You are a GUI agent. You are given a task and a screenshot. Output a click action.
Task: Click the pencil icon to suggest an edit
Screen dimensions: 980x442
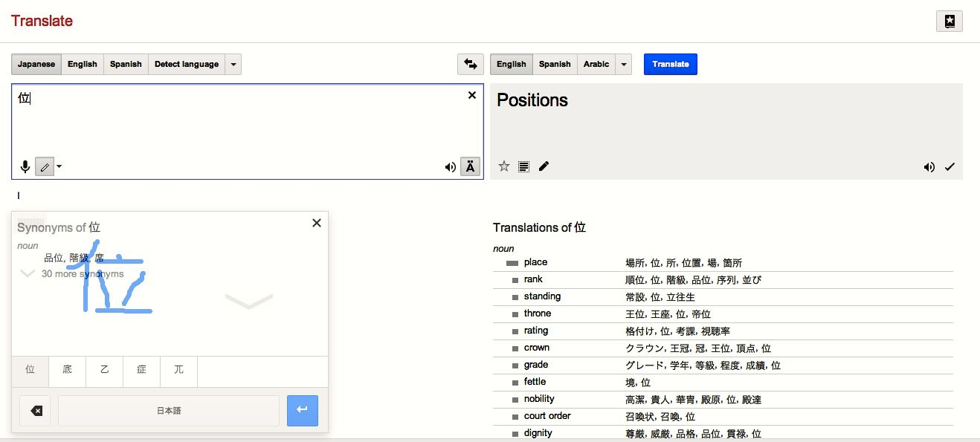544,166
